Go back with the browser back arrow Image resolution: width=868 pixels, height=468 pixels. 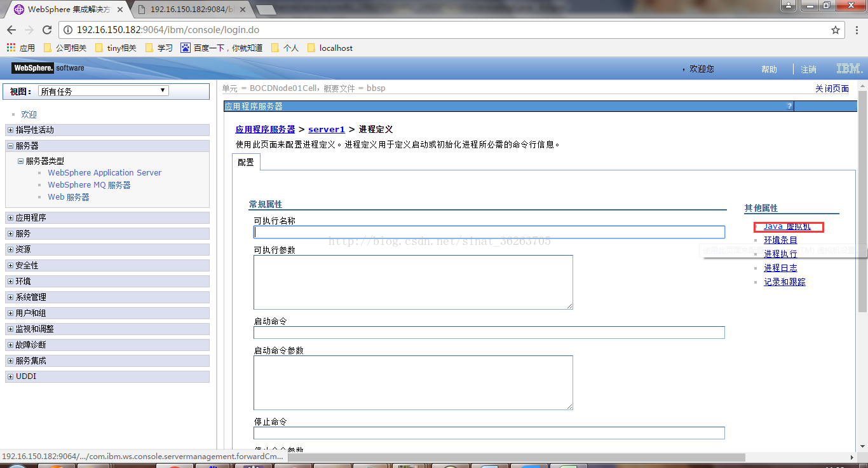coord(11,30)
